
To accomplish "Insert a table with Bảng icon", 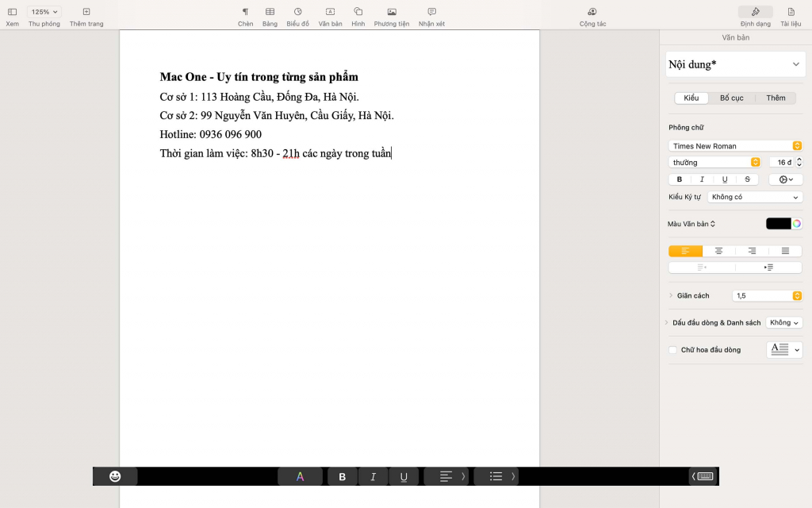I will click(270, 11).
